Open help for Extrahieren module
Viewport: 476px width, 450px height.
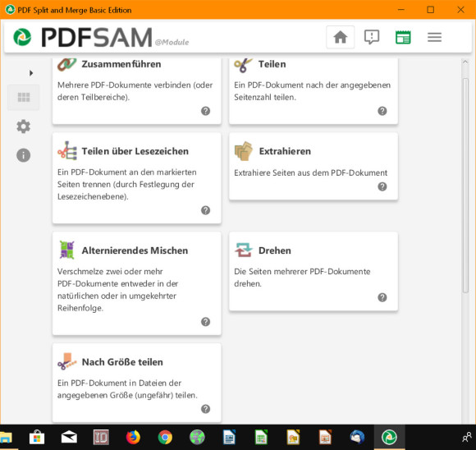(382, 186)
